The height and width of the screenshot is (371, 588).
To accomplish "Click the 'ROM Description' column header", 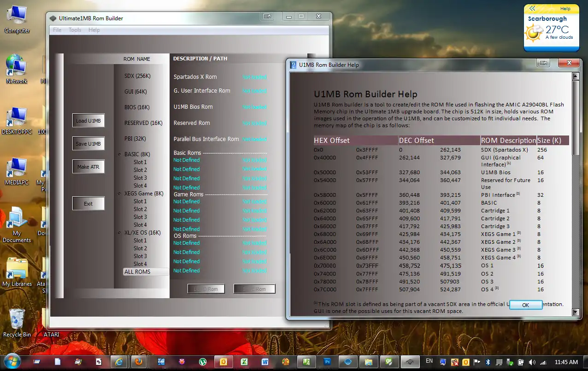I will [508, 140].
